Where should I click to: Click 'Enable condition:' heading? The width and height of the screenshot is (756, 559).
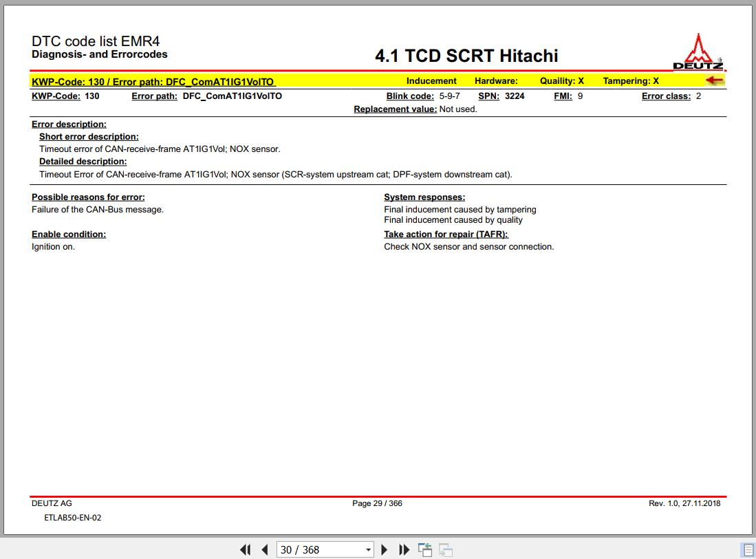(x=69, y=234)
